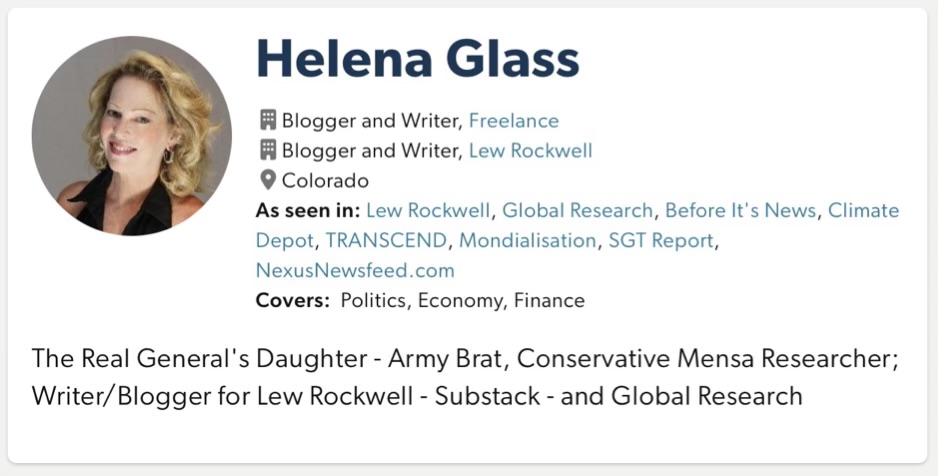Open the TRANSCEND outlet link
Screen dimensions: 938x476
[x=386, y=241]
